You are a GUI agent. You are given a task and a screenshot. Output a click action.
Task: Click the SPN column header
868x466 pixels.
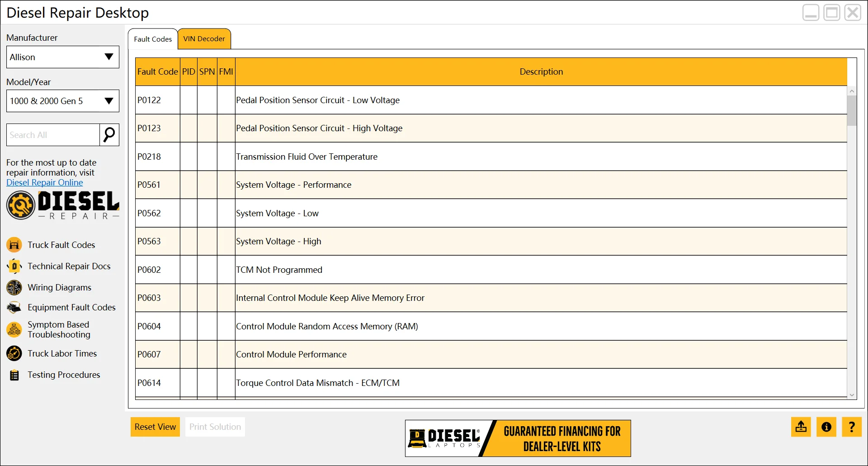(x=207, y=71)
